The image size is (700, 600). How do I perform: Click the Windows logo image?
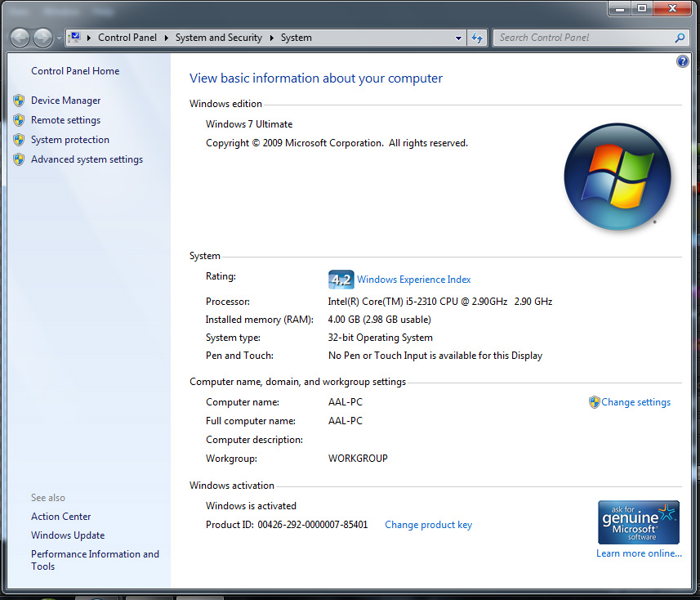point(618,177)
